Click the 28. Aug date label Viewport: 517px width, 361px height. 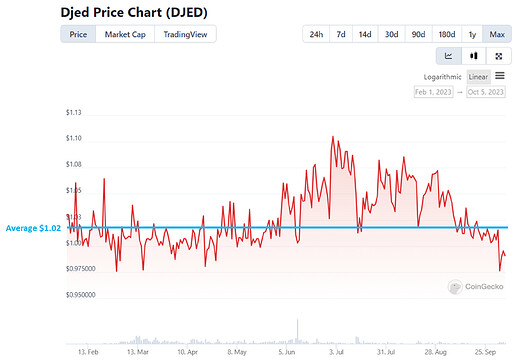(x=435, y=352)
